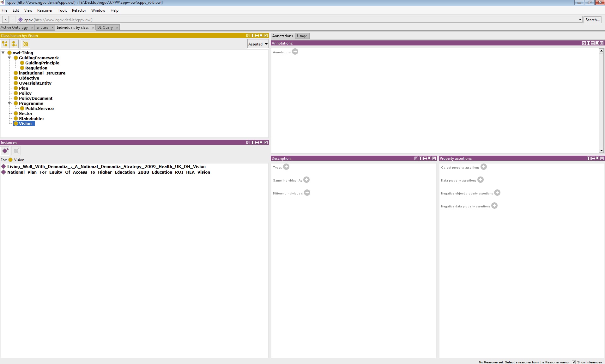This screenshot has width=605, height=364.
Task: Switch to the Active Ontology tab
Action: pos(14,27)
